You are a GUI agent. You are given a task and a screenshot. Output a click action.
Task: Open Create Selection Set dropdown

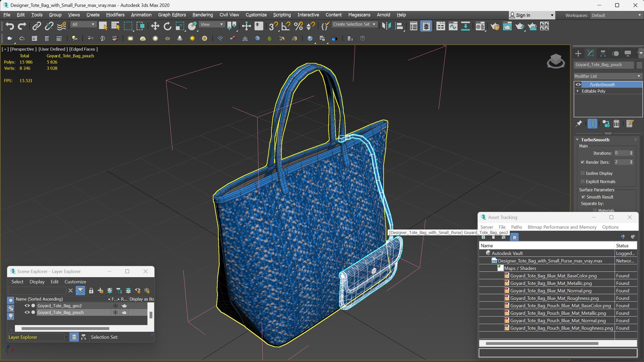click(354, 24)
